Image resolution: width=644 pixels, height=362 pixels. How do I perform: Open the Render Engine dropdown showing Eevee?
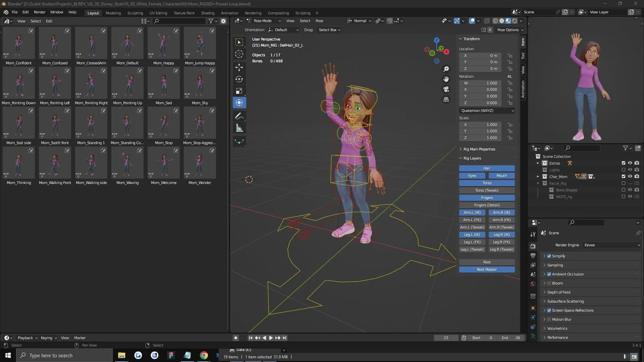pos(612,245)
